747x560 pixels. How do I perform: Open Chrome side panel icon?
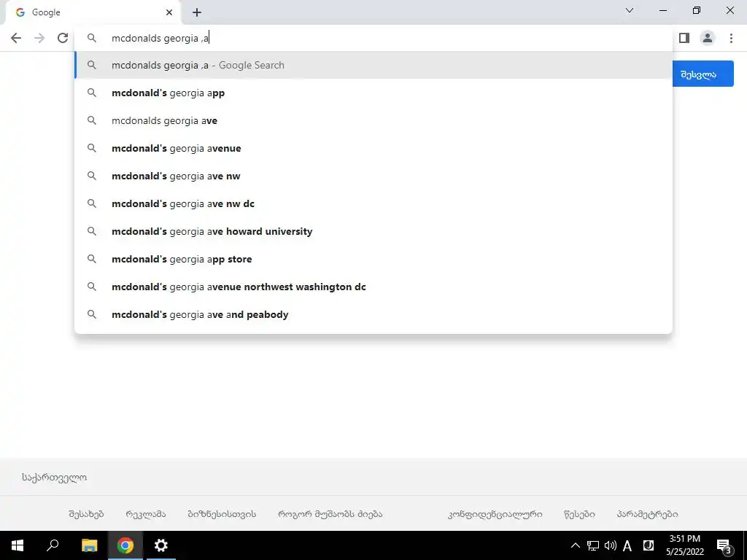[684, 38]
